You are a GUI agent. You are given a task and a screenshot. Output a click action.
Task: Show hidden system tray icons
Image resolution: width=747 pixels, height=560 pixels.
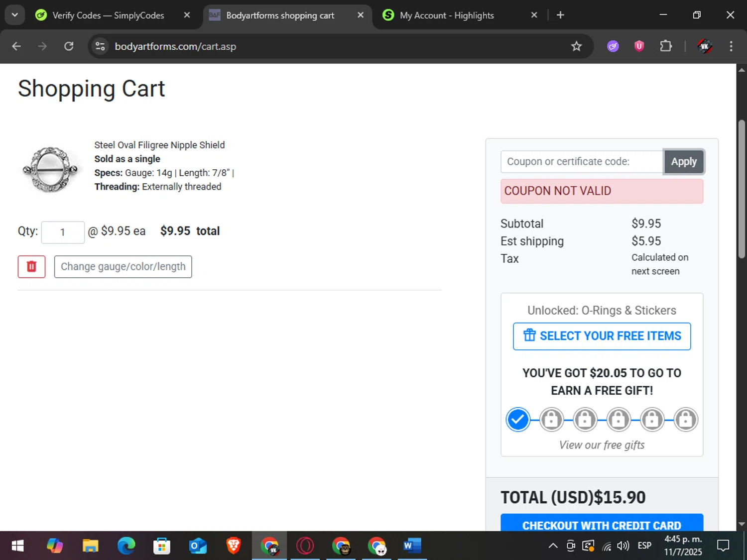tap(553, 546)
